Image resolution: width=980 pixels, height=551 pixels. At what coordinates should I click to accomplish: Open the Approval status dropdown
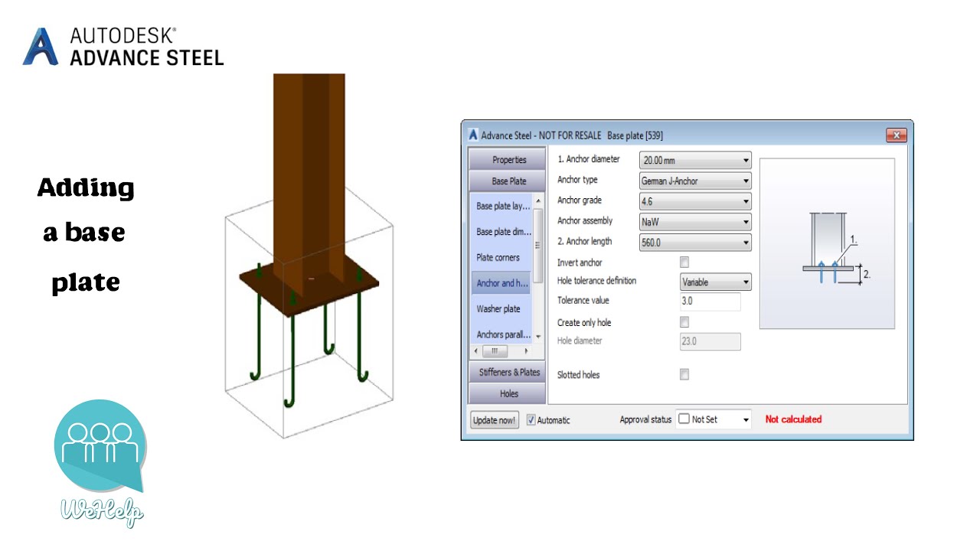pyautogui.click(x=714, y=419)
